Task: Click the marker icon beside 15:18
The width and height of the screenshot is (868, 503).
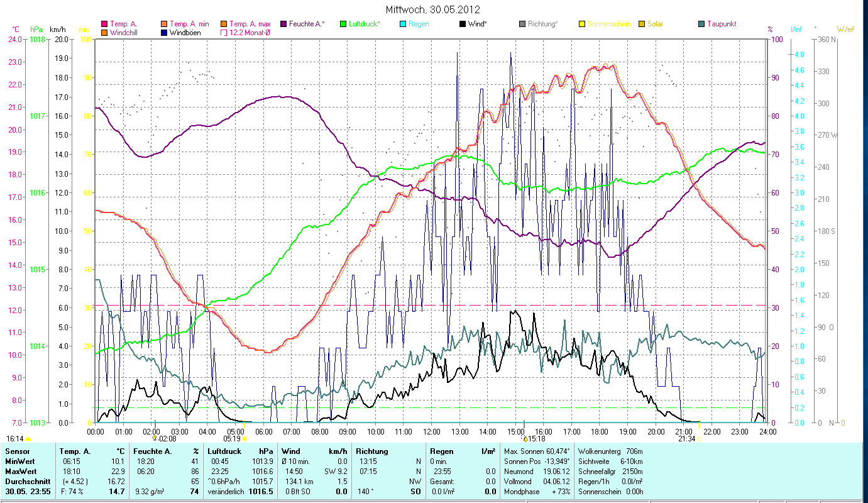Action: coord(525,438)
